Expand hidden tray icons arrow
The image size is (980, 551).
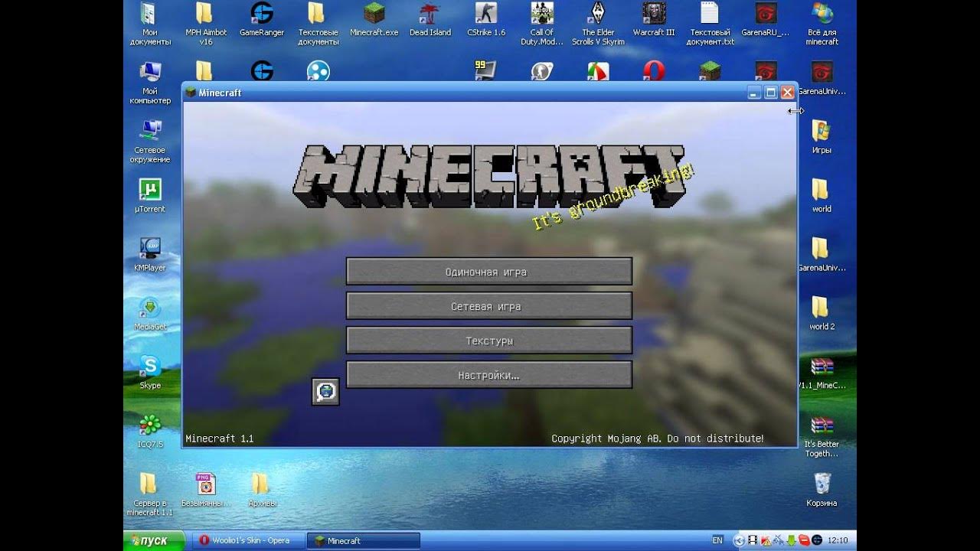pos(738,540)
